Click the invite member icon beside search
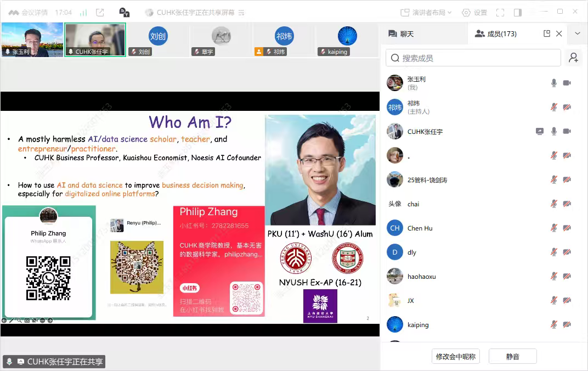The height and width of the screenshot is (371, 588). tap(574, 58)
